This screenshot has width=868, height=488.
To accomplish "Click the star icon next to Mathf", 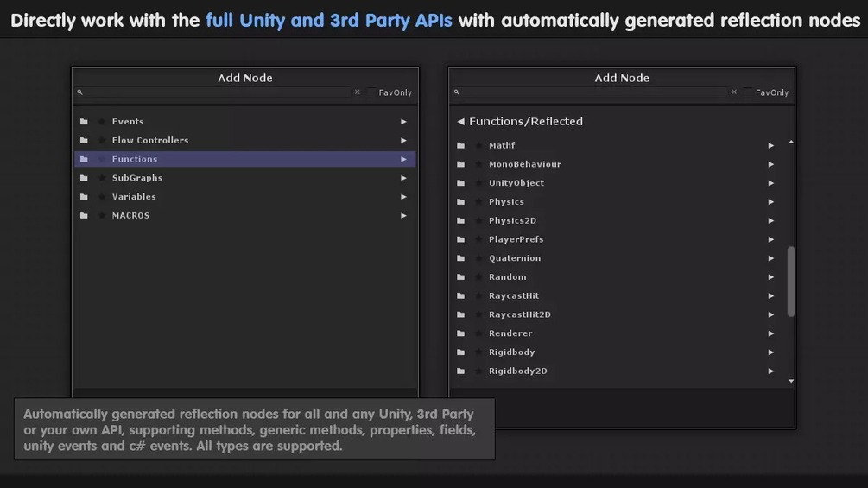I will pyautogui.click(x=478, y=146).
